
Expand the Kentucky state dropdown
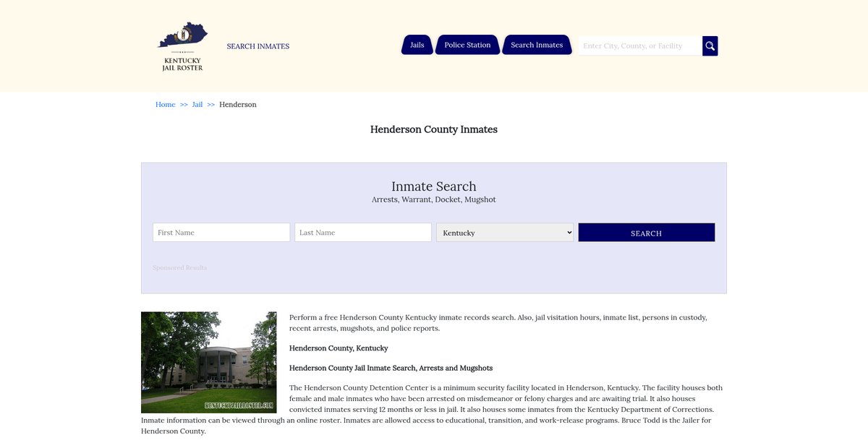[505, 233]
